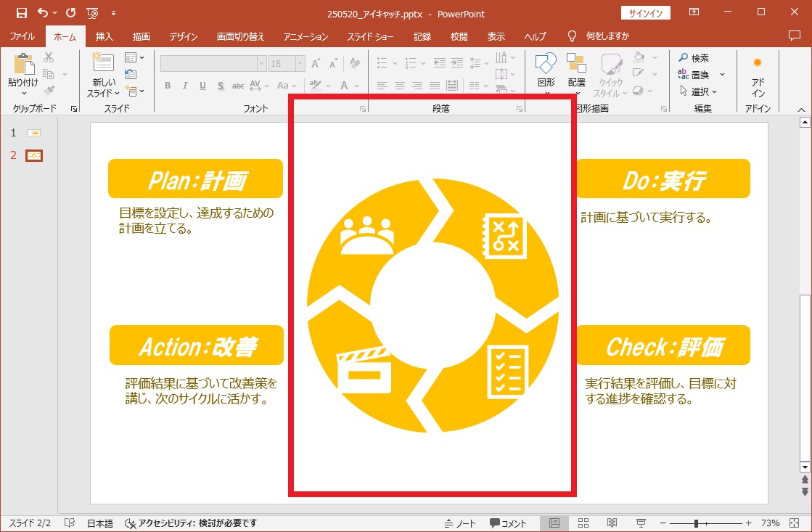Switch to the Animations (アニメーション) tab
The image size is (812, 532).
[x=305, y=36]
